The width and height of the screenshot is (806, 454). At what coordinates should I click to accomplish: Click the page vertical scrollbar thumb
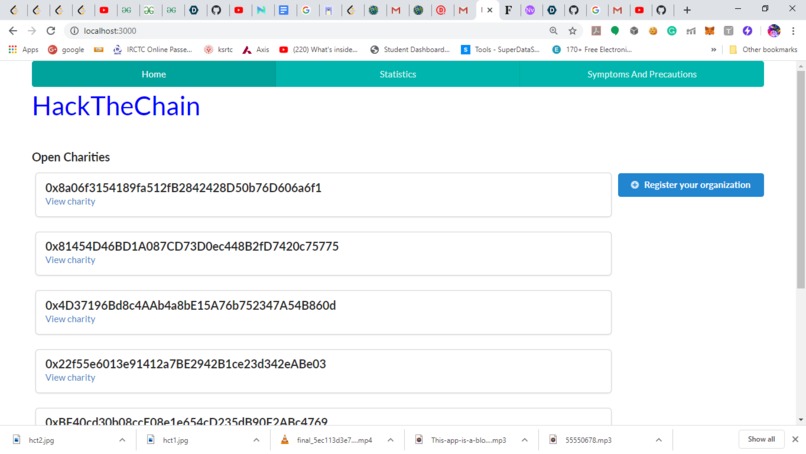pos(800,179)
